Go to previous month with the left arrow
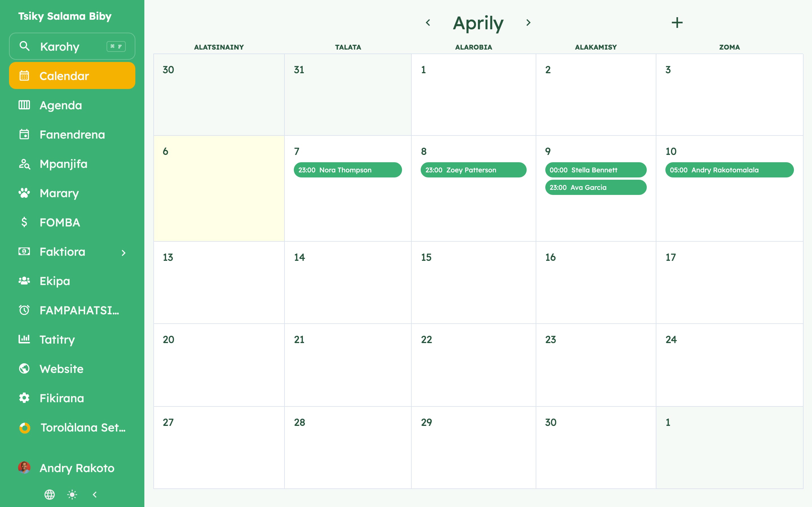Viewport: 812px width, 507px height. point(428,23)
